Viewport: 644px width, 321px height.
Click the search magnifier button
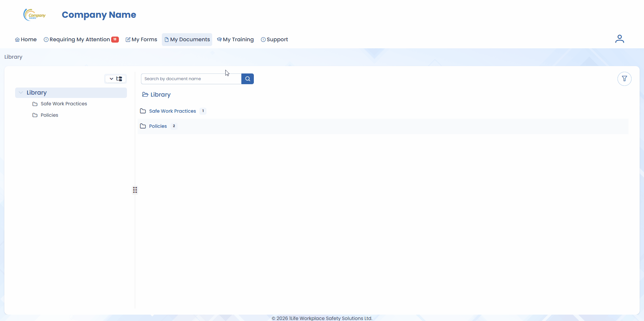[x=247, y=78]
